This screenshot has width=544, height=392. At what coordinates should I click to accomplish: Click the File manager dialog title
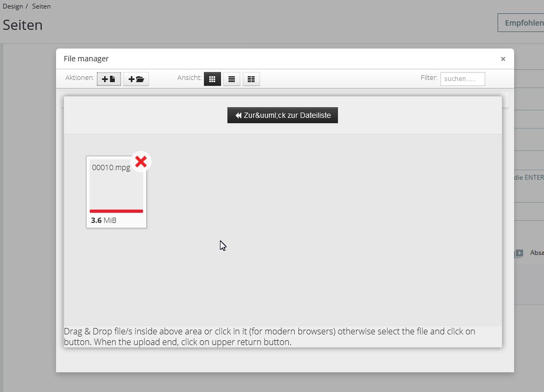click(x=86, y=59)
